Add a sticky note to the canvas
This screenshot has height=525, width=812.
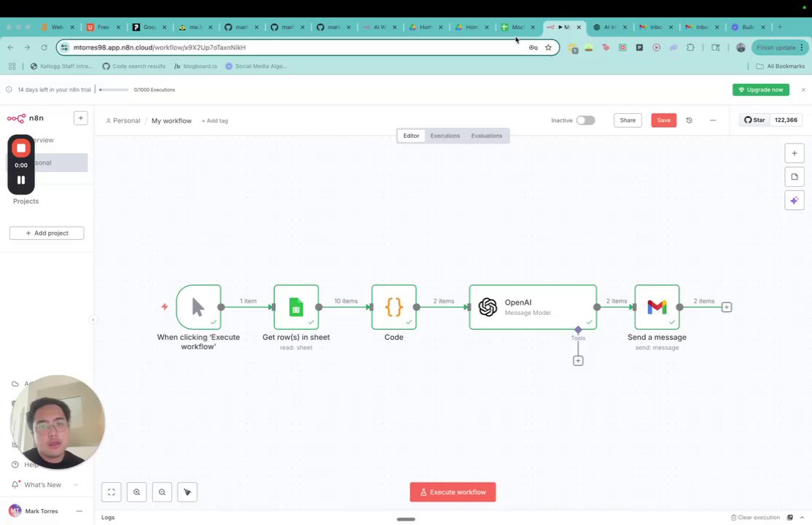pyautogui.click(x=795, y=176)
